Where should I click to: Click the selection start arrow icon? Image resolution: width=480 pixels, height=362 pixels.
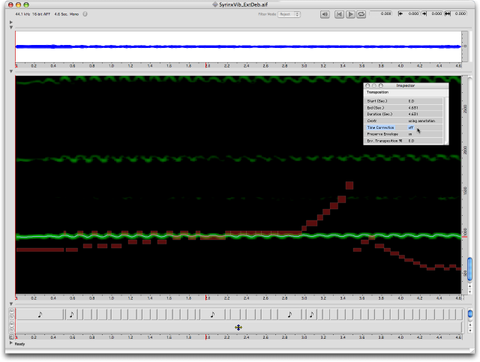click(x=401, y=14)
